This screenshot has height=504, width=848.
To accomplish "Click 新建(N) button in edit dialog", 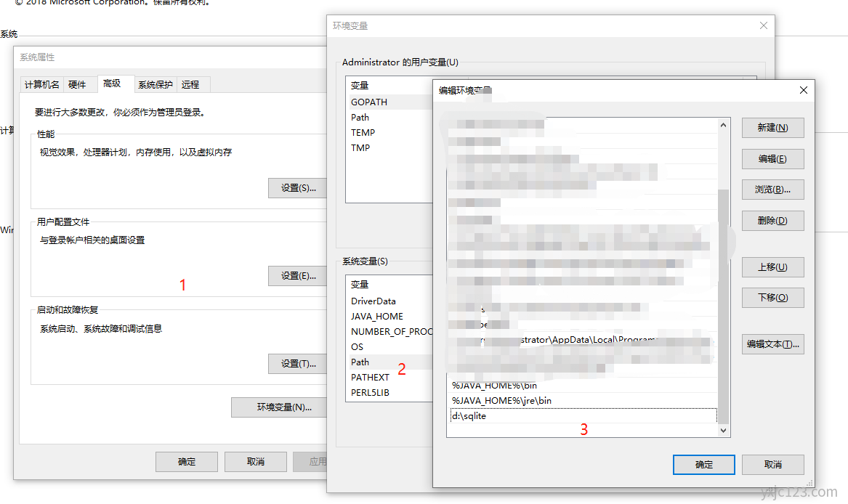I will tap(772, 128).
